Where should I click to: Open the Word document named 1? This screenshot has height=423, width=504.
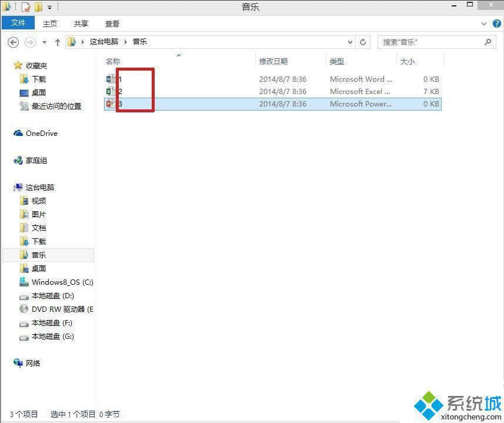coord(120,79)
